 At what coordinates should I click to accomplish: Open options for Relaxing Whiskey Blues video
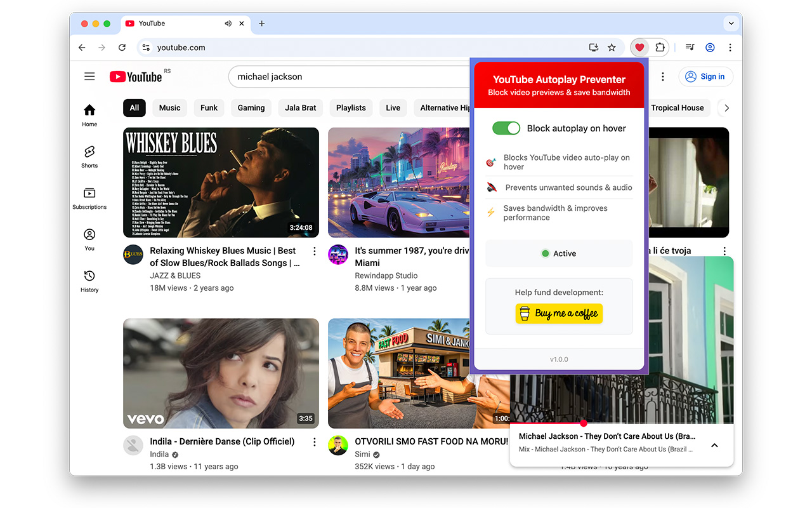pyautogui.click(x=314, y=251)
